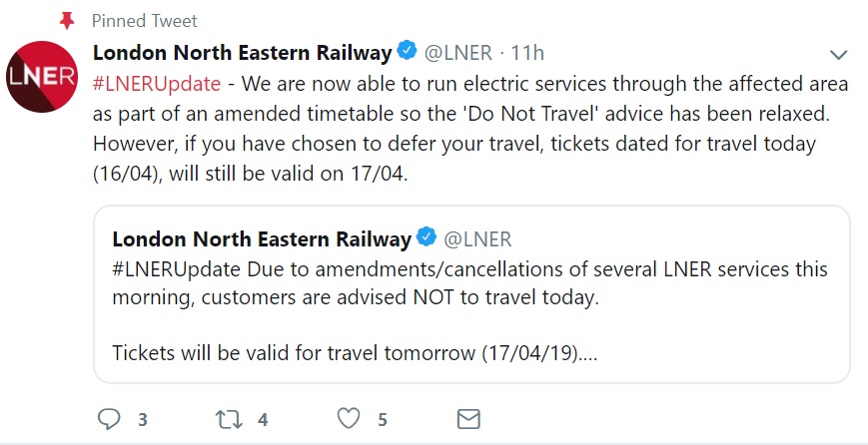Open London North Eastern Railway profile name
The height and width of the screenshot is (445, 868).
(x=243, y=53)
